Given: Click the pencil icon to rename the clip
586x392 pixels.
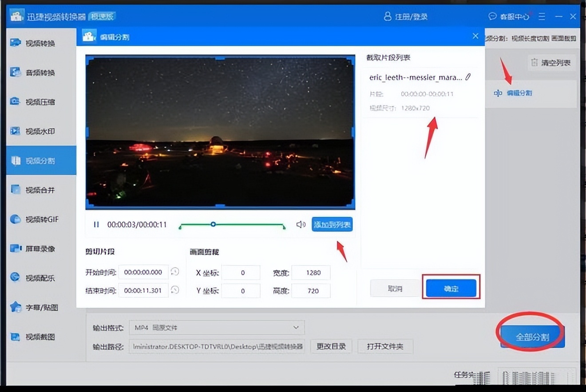Looking at the screenshot, I should (468, 77).
